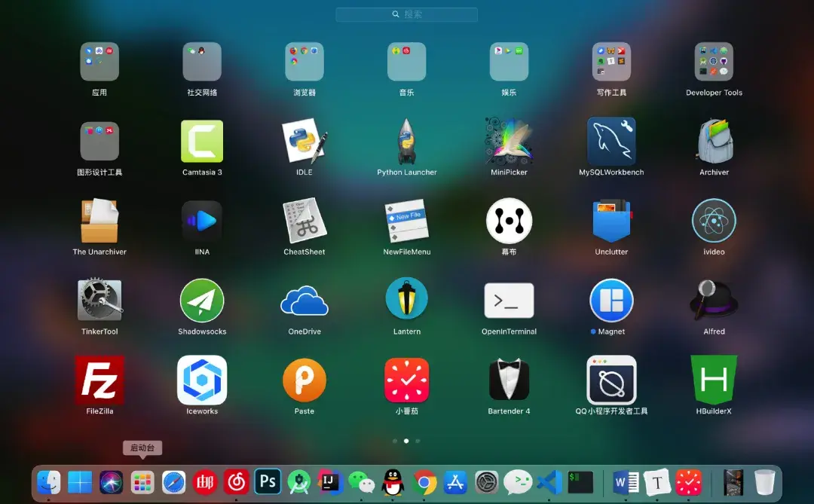Open Microsoft Word from the Dock
814x504 pixels.
pos(626,482)
